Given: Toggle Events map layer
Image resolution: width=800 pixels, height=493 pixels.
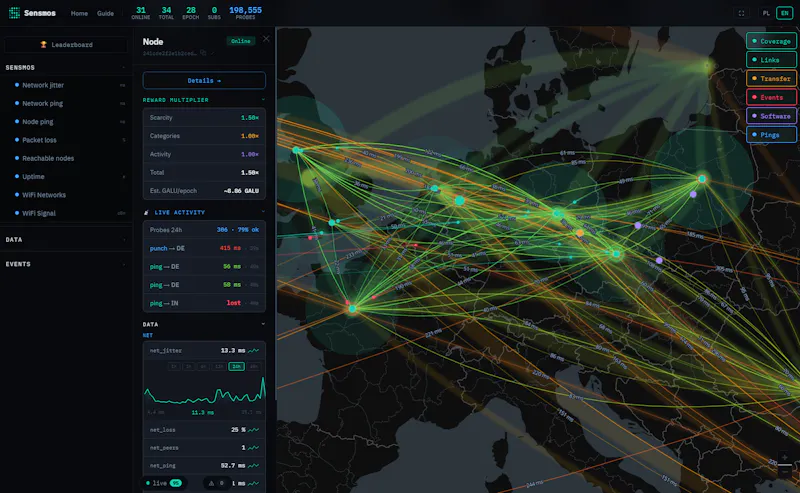Looking at the screenshot, I should tap(771, 97).
